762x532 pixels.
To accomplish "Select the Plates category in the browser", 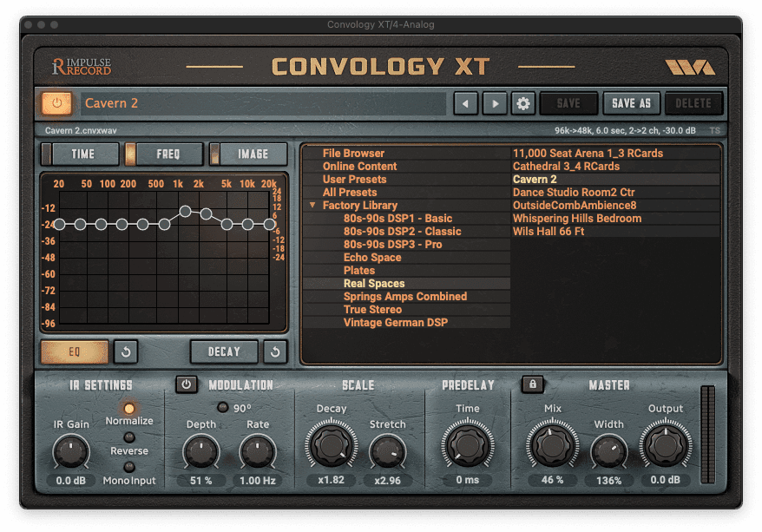I will click(x=358, y=270).
